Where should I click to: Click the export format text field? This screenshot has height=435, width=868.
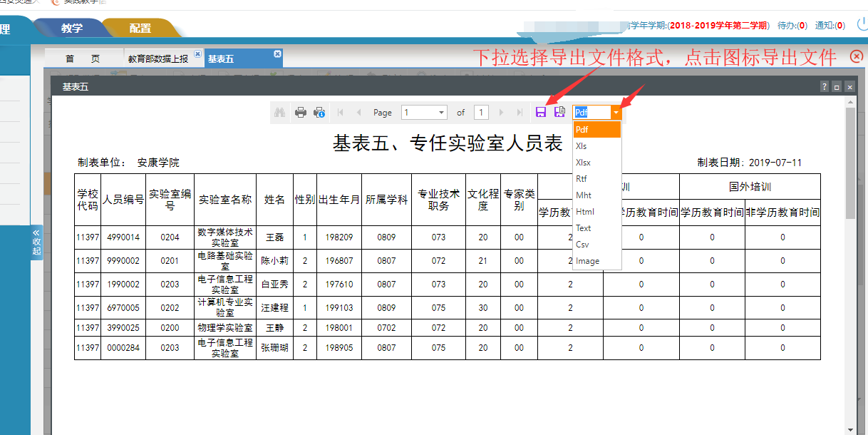pos(591,113)
